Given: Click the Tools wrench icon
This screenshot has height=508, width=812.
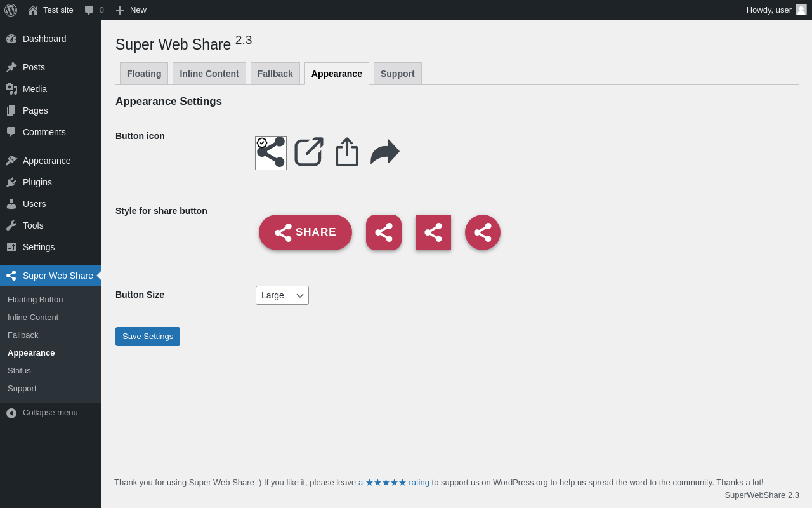Looking at the screenshot, I should [x=11, y=225].
